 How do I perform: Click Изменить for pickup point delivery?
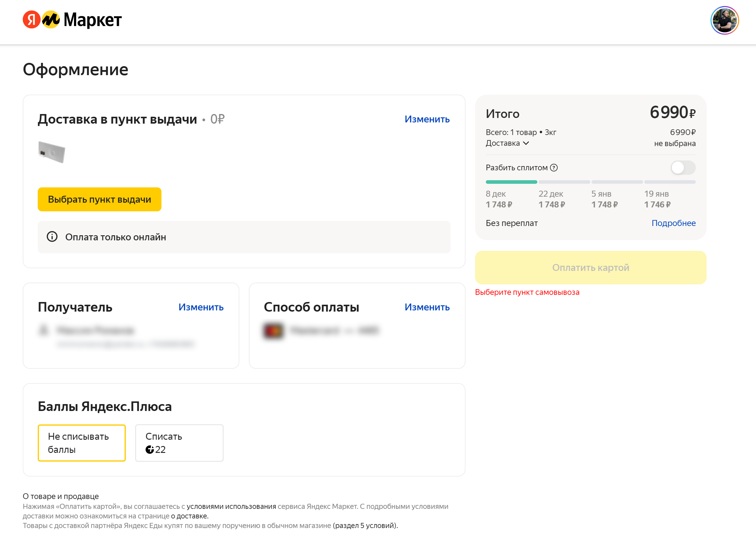pyautogui.click(x=427, y=119)
